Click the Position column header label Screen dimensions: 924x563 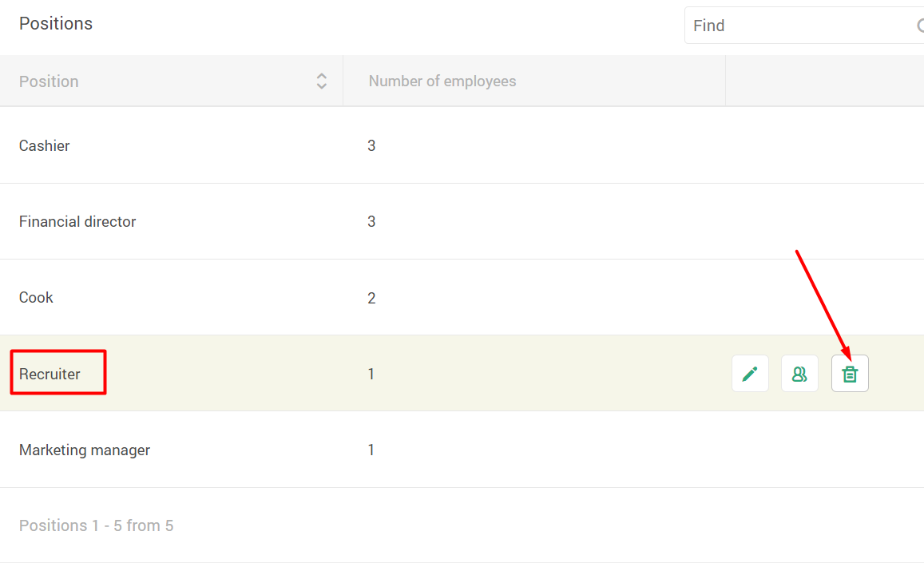pos(49,81)
